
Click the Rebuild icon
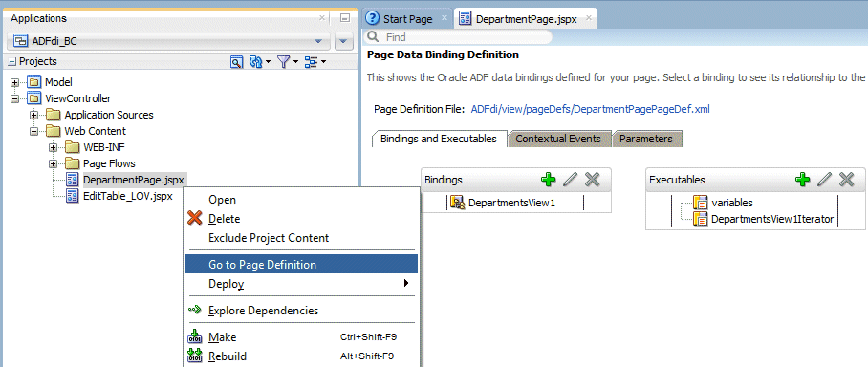[x=195, y=356]
